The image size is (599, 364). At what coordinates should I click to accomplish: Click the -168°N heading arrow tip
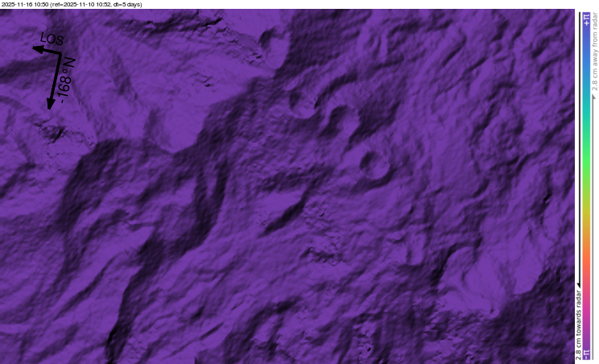pyautogui.click(x=51, y=106)
